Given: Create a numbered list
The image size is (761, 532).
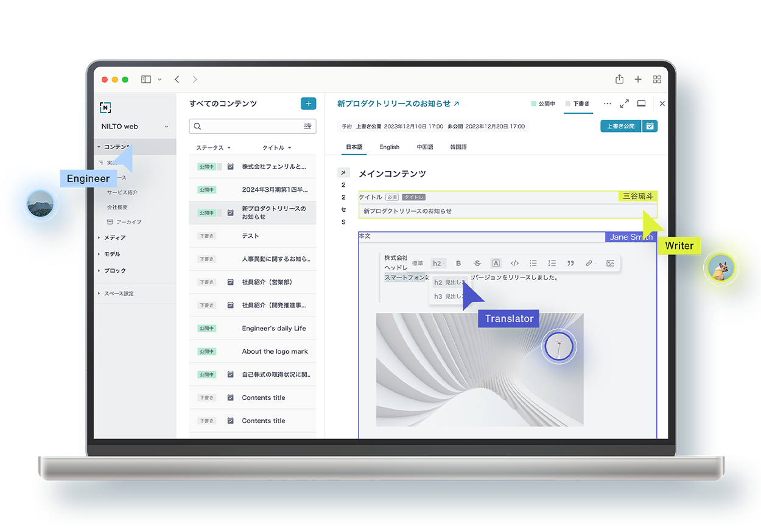Looking at the screenshot, I should [552, 263].
